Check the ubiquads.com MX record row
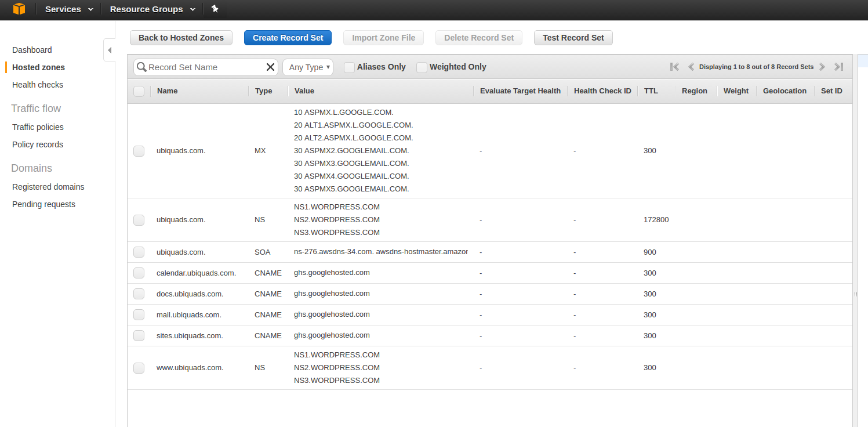The image size is (868, 427). point(139,151)
